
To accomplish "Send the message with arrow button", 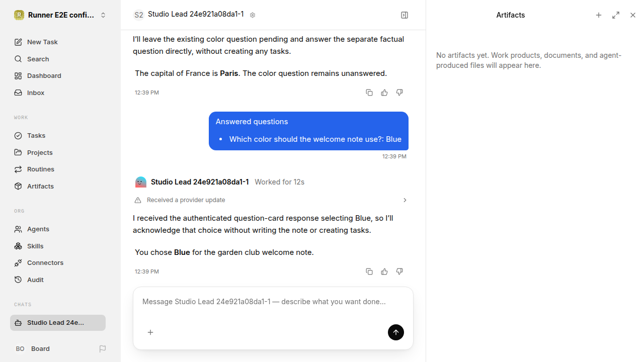I will click(x=396, y=332).
